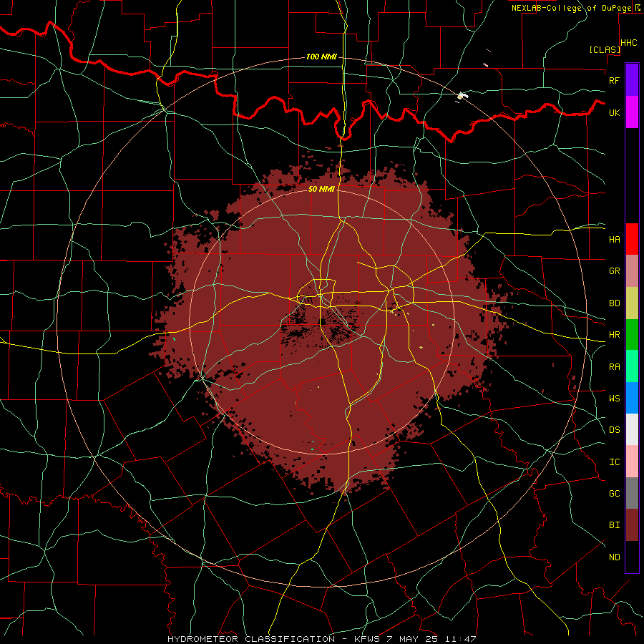
Task: Click the WS blue legend swatch
Action: (632, 398)
